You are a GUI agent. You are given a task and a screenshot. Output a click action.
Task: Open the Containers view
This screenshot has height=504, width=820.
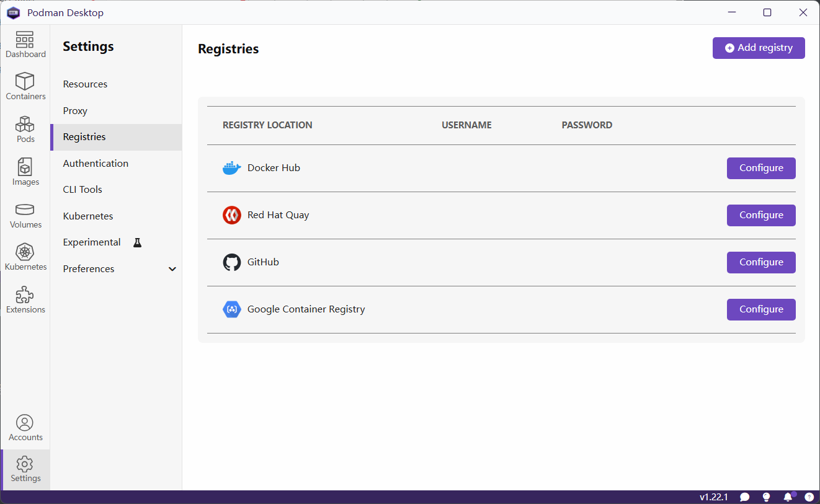pyautogui.click(x=25, y=86)
